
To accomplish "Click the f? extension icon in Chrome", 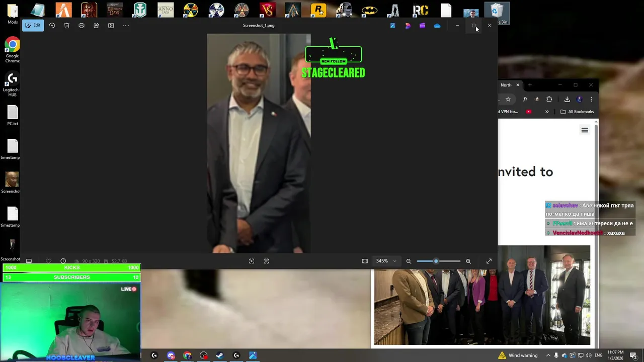I will pos(525,99).
